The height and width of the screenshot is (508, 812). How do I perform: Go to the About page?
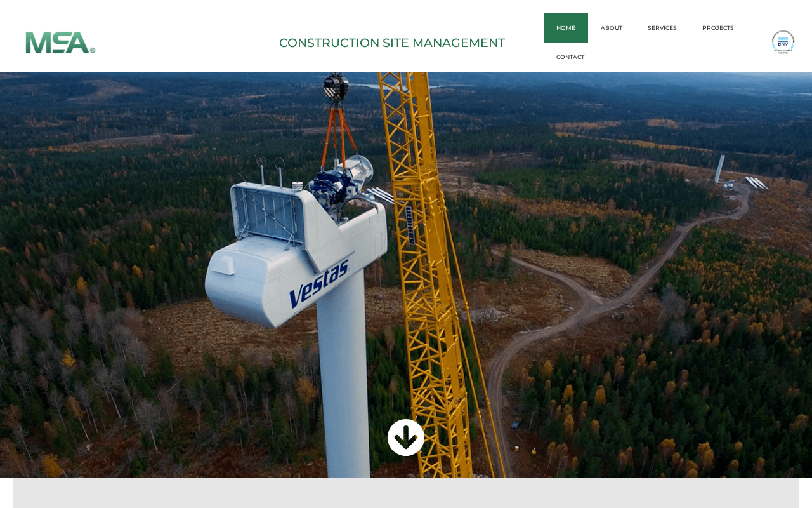(x=612, y=28)
